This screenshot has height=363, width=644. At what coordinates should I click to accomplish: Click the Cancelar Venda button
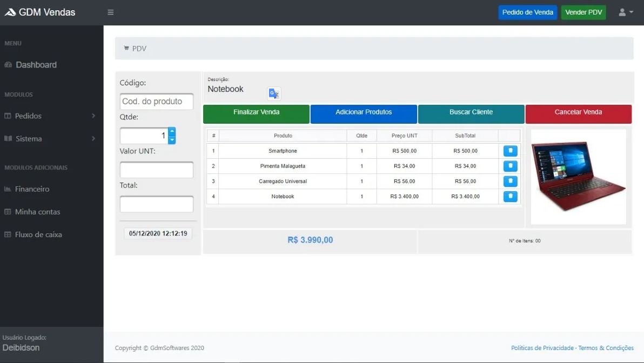578,112
